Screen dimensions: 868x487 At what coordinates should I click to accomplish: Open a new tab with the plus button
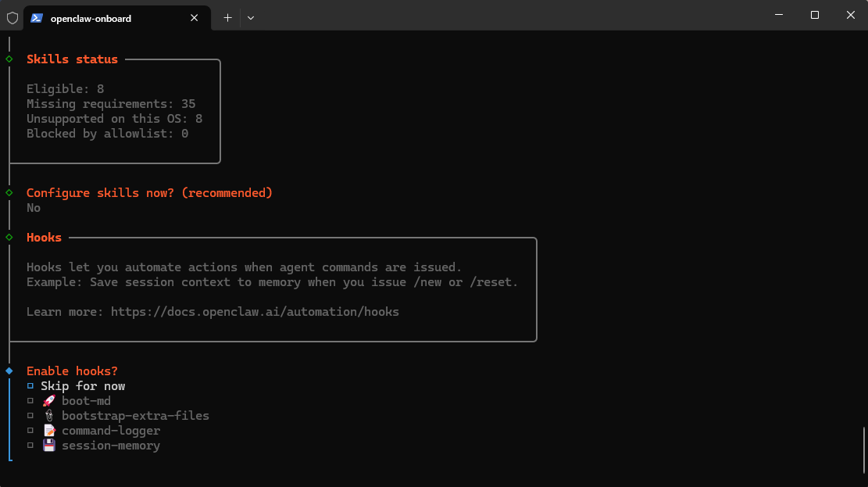227,17
